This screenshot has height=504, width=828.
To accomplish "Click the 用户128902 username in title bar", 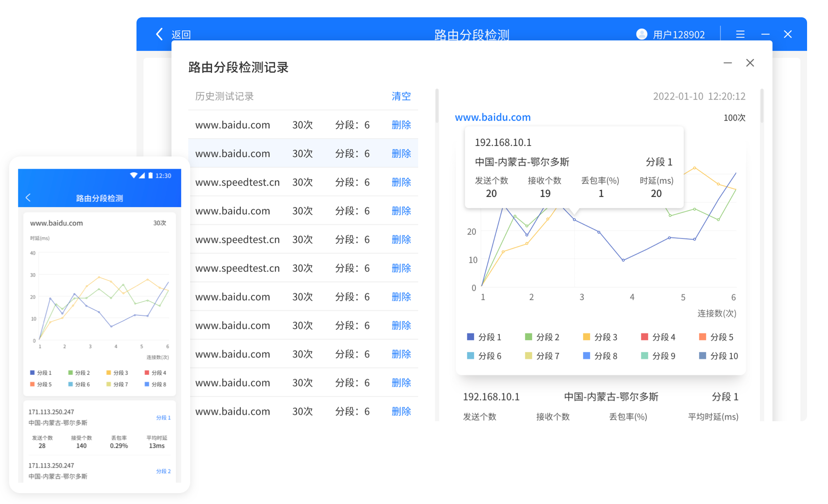I will click(x=679, y=35).
